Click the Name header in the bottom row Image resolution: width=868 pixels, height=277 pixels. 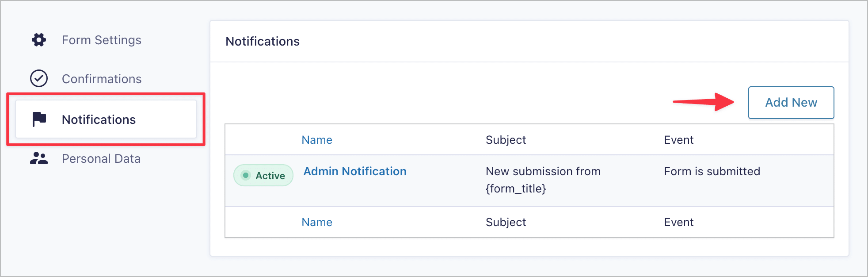pyautogui.click(x=316, y=222)
